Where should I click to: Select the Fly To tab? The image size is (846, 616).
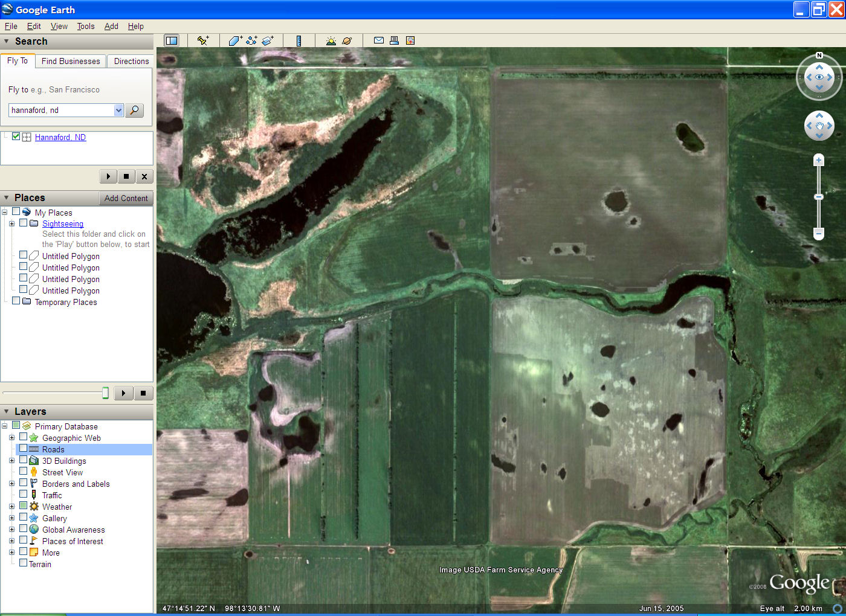[18, 60]
